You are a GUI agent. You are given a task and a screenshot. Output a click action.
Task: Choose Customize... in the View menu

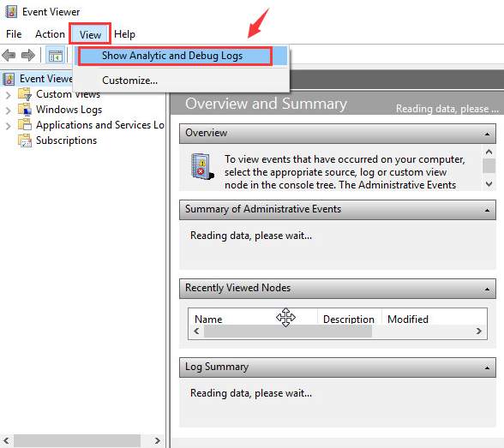[181, 81]
